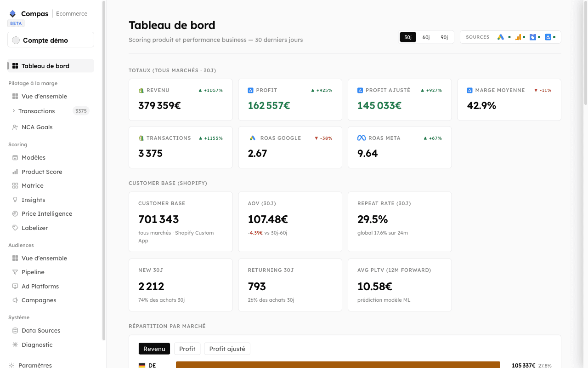The width and height of the screenshot is (588, 368).
Task: Click the -38% ROAS Google trend indicator
Action: coord(323,138)
